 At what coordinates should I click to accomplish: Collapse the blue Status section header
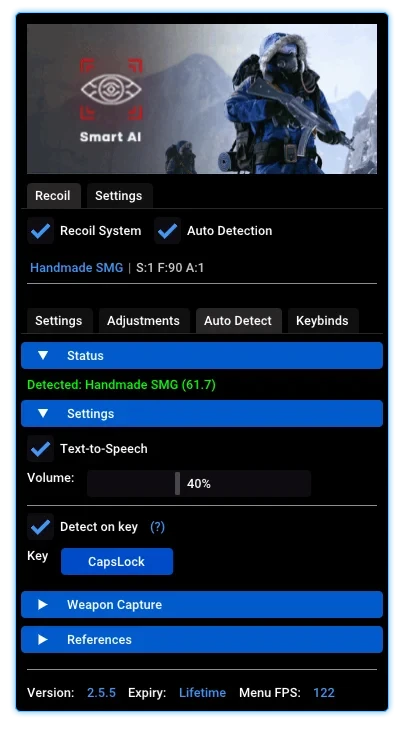pyautogui.click(x=202, y=355)
